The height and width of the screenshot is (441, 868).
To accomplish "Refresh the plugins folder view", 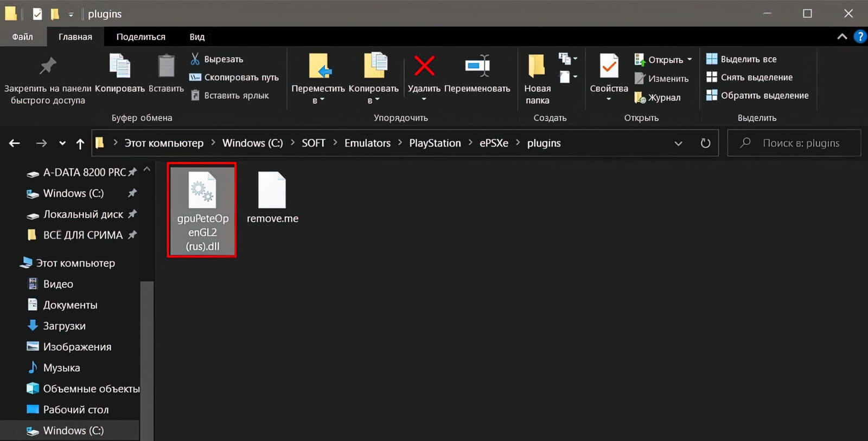I will click(705, 143).
